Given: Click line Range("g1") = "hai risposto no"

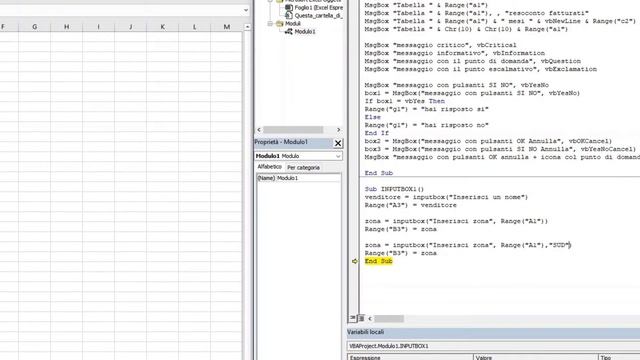Looking at the screenshot, I should (x=427, y=125).
